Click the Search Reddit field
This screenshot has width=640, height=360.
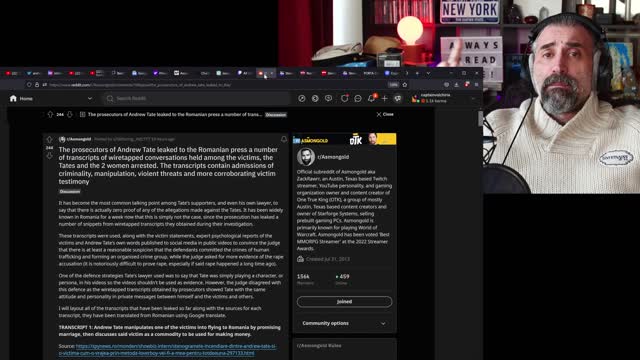coord(196,98)
